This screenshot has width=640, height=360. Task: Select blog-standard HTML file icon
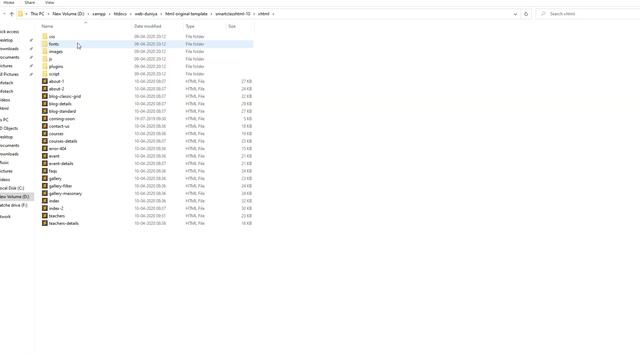point(45,111)
